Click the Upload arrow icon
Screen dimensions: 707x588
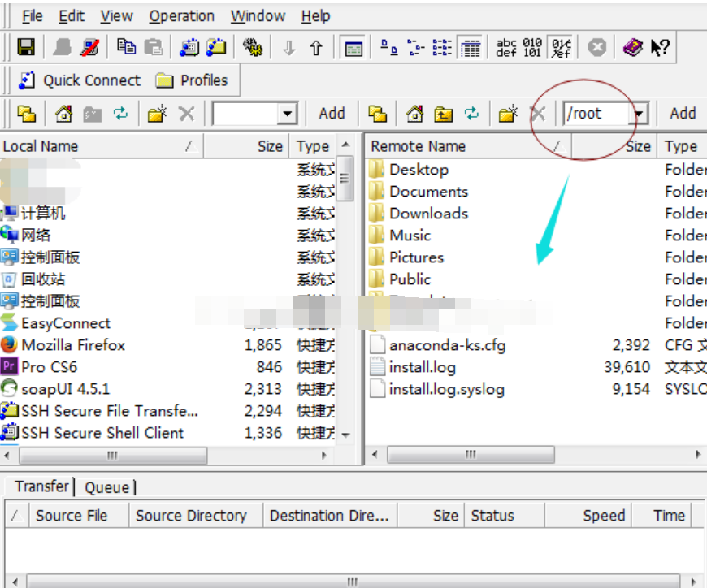(x=316, y=48)
